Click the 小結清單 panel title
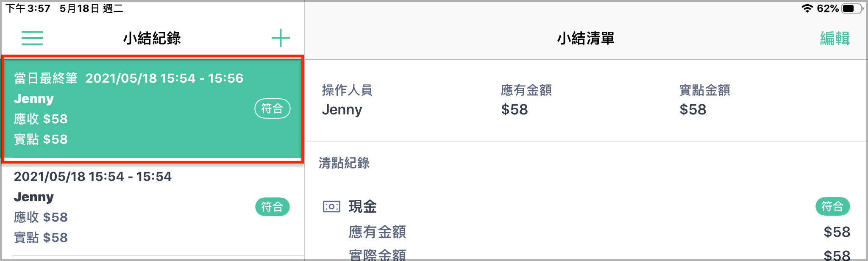868x261 pixels. [586, 38]
